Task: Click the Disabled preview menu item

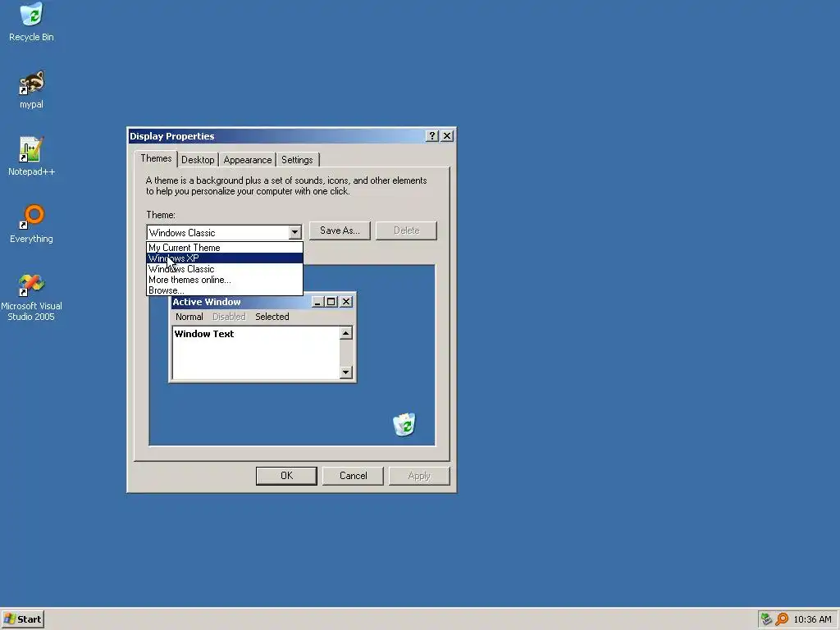Action: point(229,317)
